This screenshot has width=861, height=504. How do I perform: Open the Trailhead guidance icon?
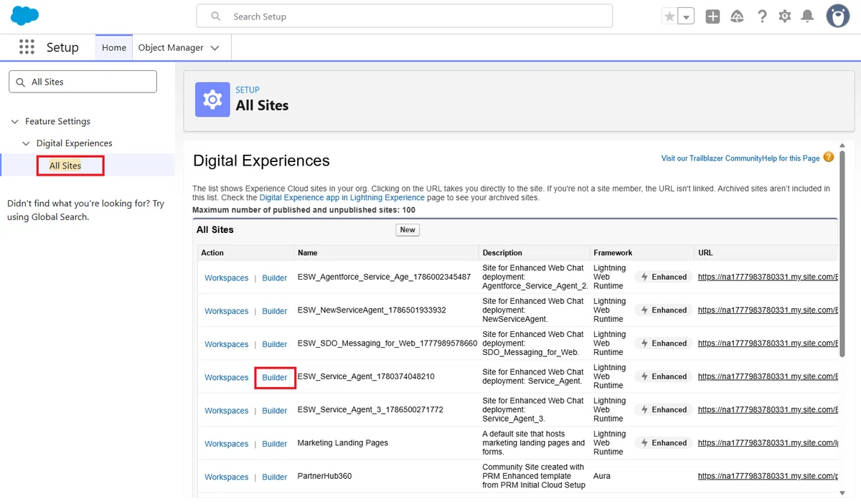[x=737, y=16]
